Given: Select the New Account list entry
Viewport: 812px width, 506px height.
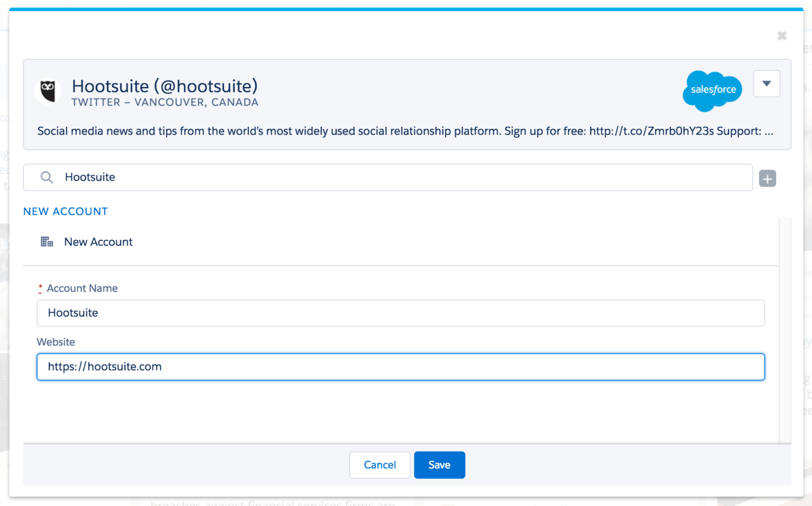Looking at the screenshot, I should point(98,242).
